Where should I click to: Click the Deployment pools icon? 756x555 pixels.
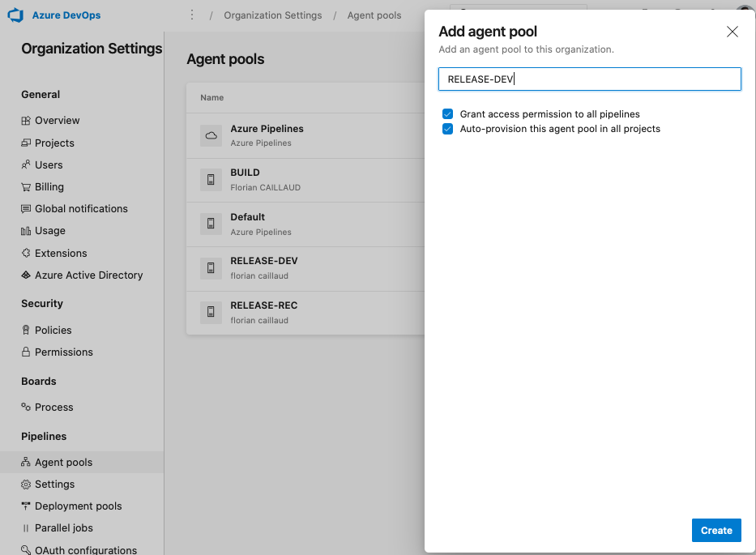click(26, 506)
